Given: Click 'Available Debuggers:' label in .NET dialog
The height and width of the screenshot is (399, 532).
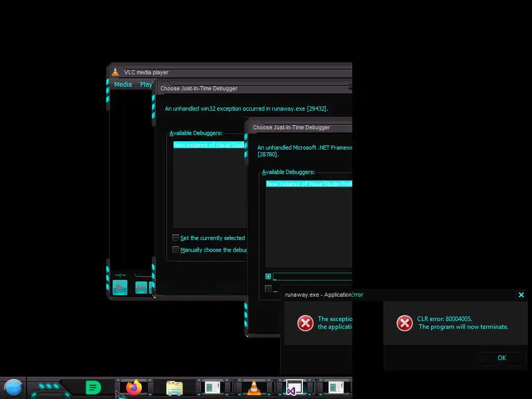Looking at the screenshot, I should (288, 172).
